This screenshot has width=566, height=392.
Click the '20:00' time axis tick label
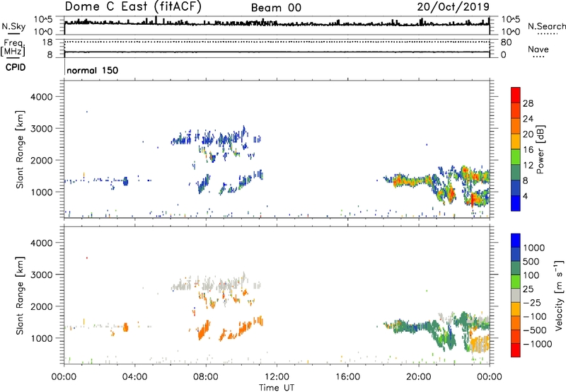418,377
